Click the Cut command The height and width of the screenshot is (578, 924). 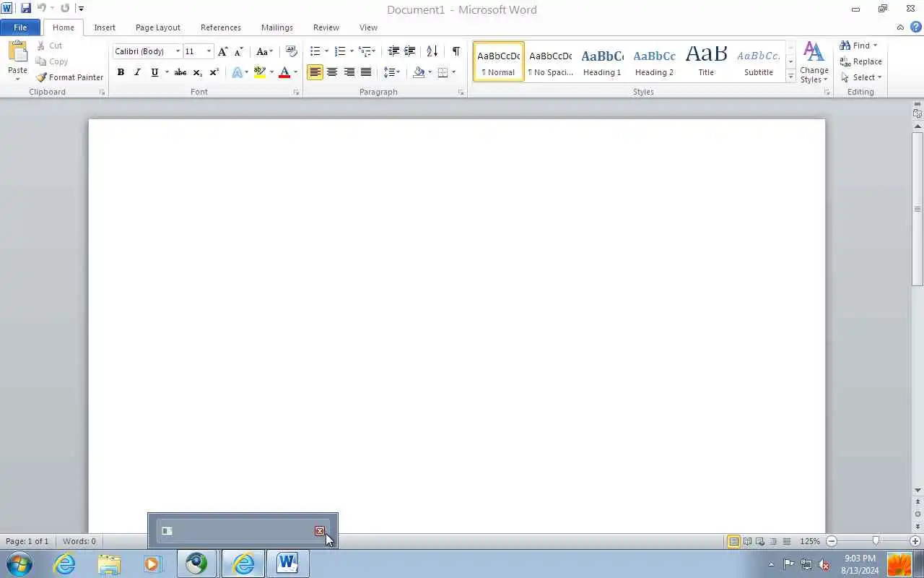[49, 46]
